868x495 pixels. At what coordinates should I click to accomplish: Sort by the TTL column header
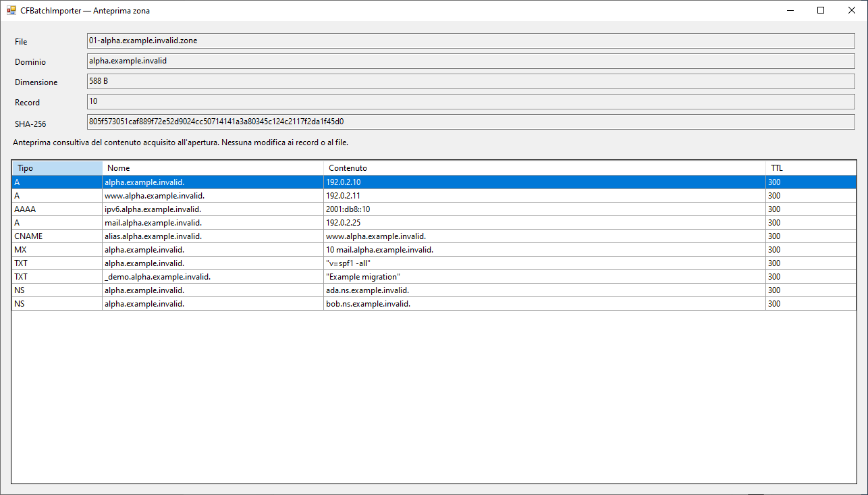pyautogui.click(x=811, y=168)
